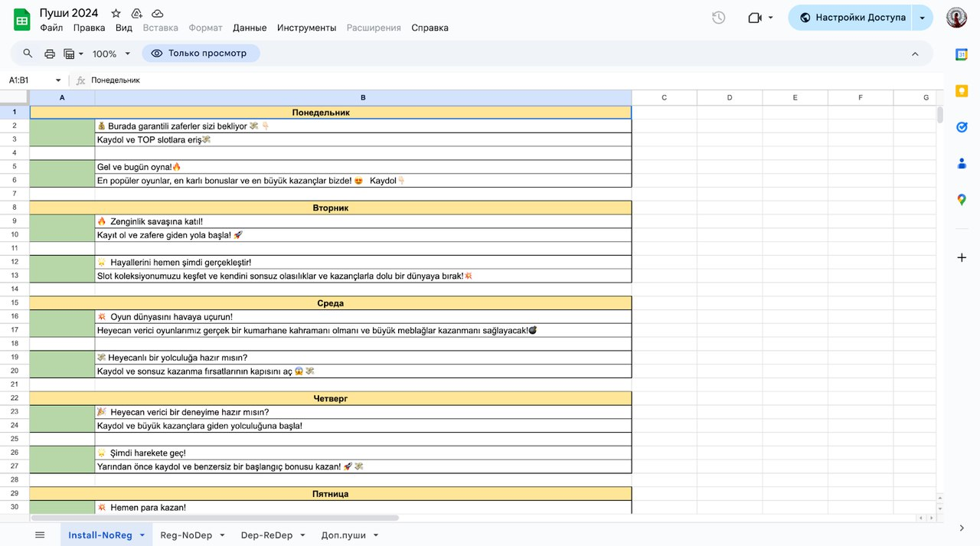The height and width of the screenshot is (546, 980).
Task: Print the spreadsheet
Action: (50, 54)
